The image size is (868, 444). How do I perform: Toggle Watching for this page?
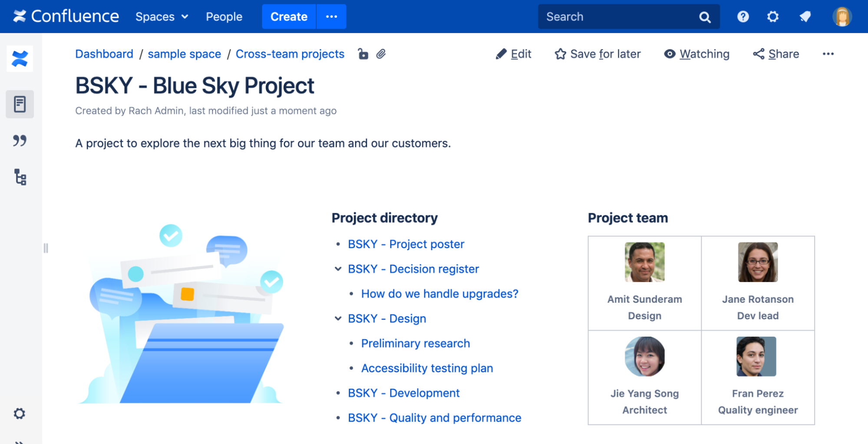pos(696,53)
